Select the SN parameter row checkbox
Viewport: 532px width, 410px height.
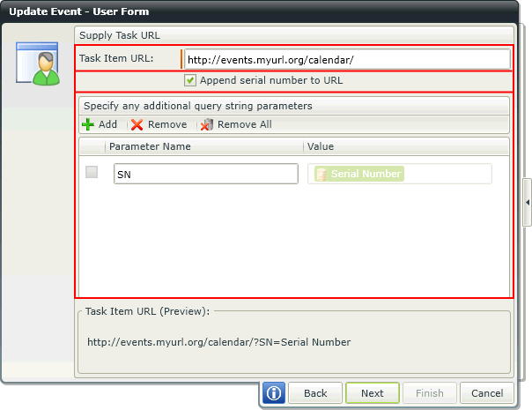(92, 172)
